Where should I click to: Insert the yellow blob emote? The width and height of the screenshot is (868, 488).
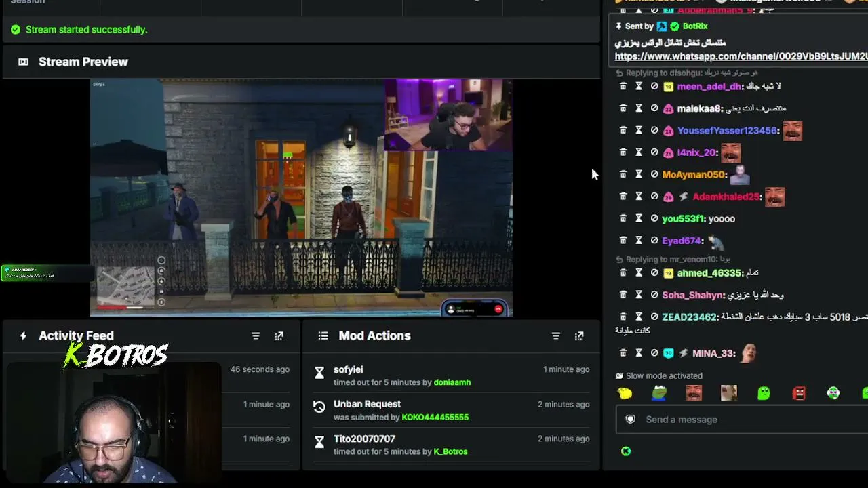tap(625, 393)
